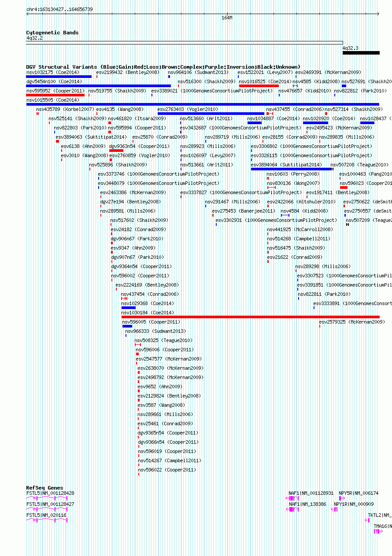This screenshot has width=392, height=556.
Task: Click variant nsv830136 (Wong2007)
Action: [x=293, y=183]
